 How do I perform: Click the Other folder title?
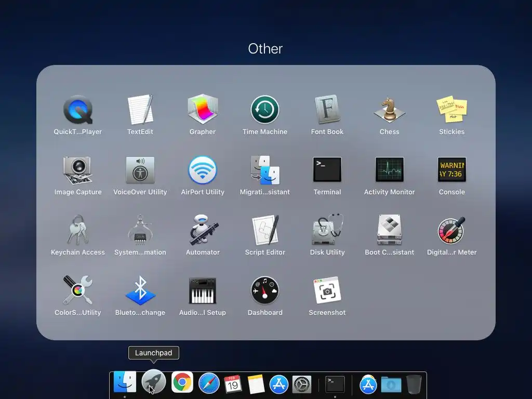point(265,49)
